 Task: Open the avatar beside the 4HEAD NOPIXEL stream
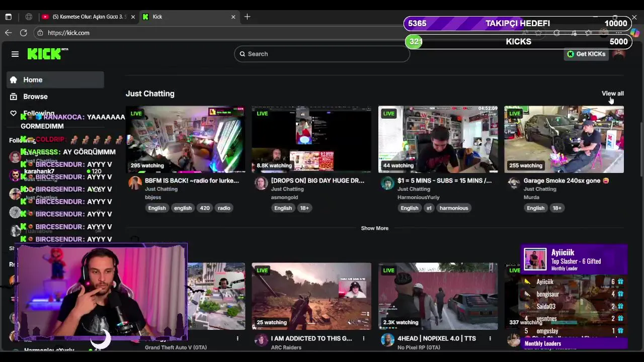click(387, 340)
